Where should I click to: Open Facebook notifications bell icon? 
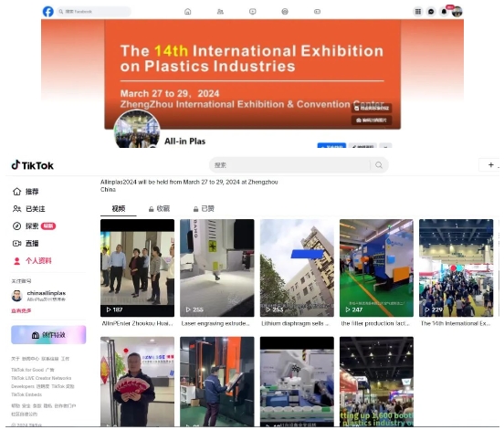[444, 12]
